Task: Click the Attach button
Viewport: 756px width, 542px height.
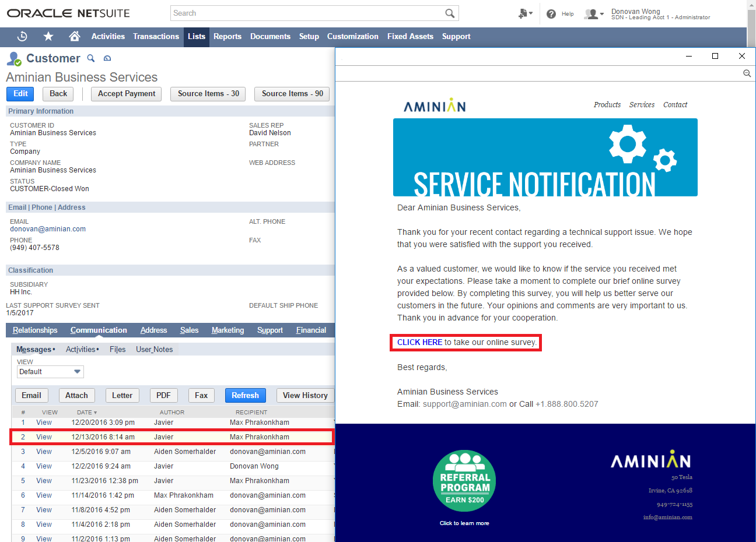Action: pos(76,395)
